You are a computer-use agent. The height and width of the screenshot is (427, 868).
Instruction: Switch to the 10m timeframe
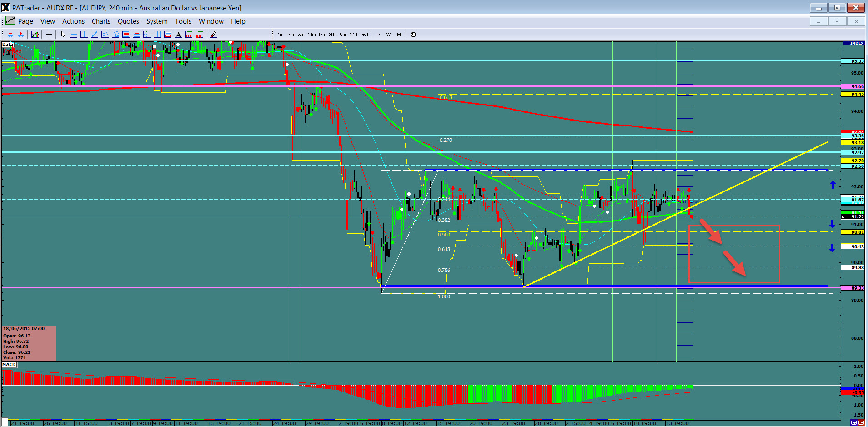point(311,35)
